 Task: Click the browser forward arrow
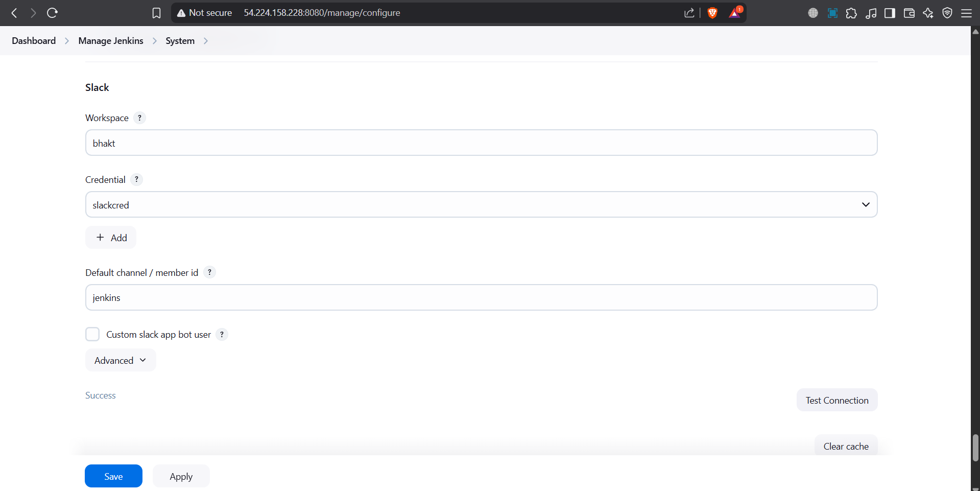33,13
